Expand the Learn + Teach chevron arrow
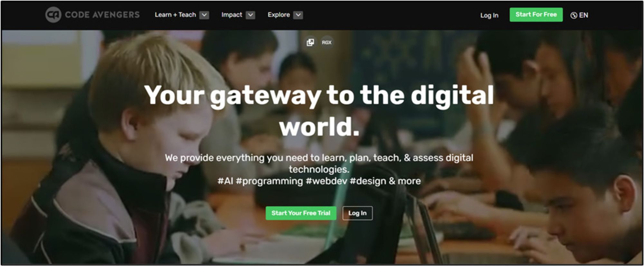Viewport: 644px width, 266px height. 204,15
